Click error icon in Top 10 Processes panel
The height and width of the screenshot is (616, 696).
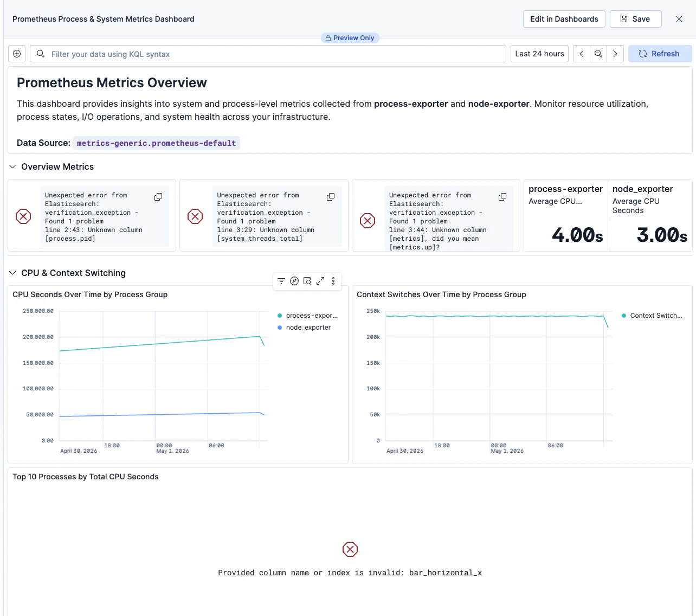pos(350,549)
